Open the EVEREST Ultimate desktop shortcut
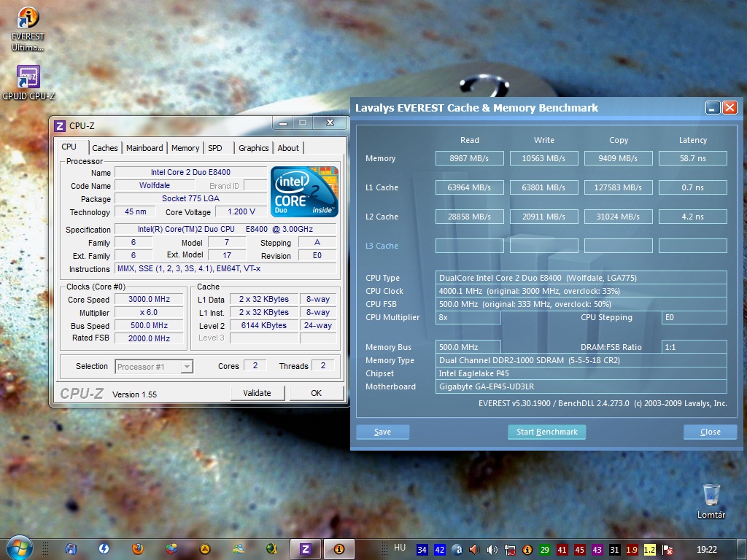This screenshot has width=747, height=560. pos(28,28)
